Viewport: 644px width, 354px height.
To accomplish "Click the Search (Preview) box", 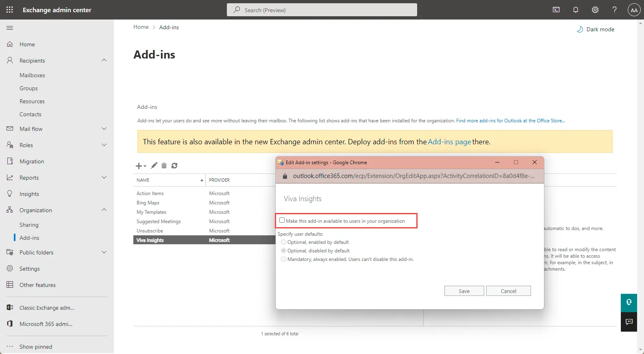I will tap(322, 10).
